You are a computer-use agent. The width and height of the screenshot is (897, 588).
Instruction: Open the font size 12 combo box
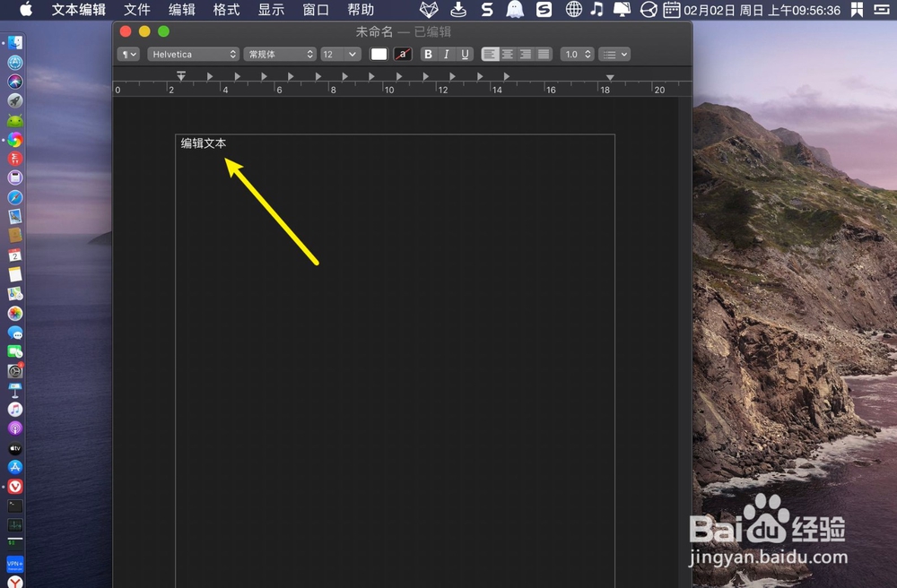point(340,55)
